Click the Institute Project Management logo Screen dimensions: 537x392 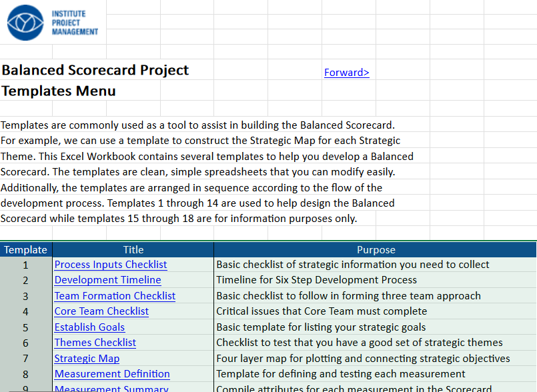tap(53, 23)
